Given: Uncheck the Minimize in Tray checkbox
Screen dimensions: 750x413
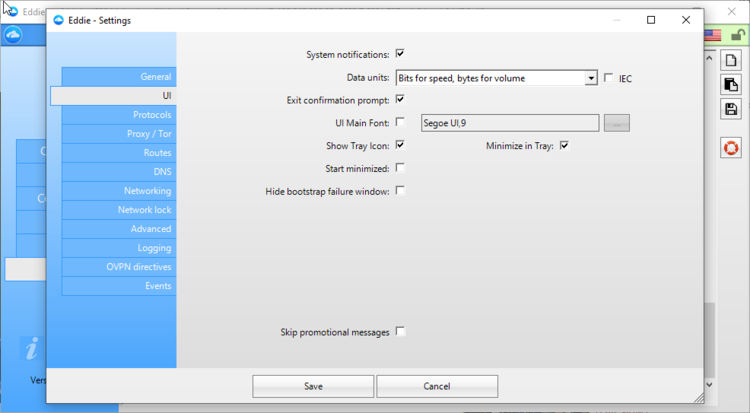Looking at the screenshot, I should [x=564, y=145].
